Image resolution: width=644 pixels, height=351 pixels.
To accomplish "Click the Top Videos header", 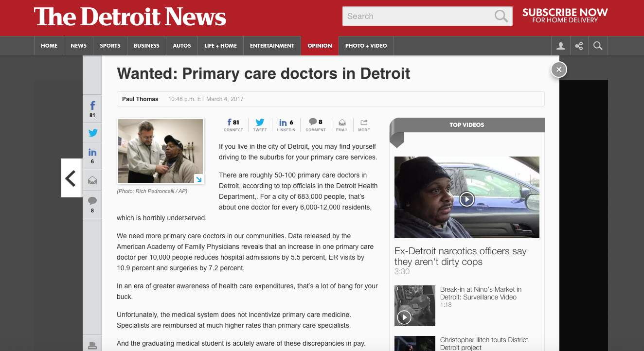I will tap(467, 125).
